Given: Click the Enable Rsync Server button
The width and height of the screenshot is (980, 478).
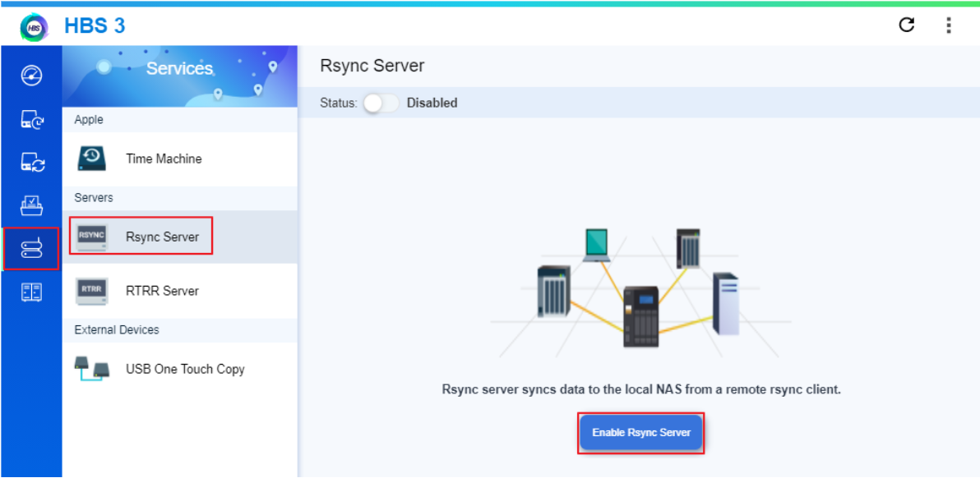Looking at the screenshot, I should 640,432.
